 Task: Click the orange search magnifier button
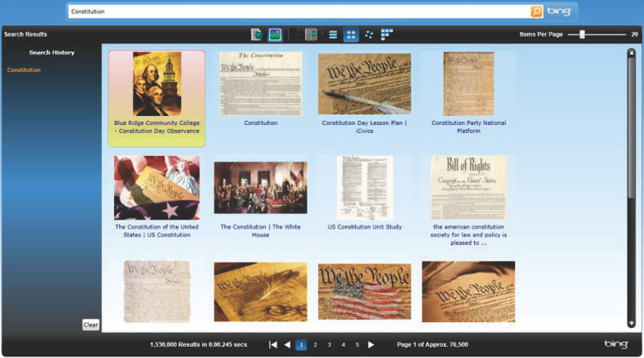tap(536, 12)
